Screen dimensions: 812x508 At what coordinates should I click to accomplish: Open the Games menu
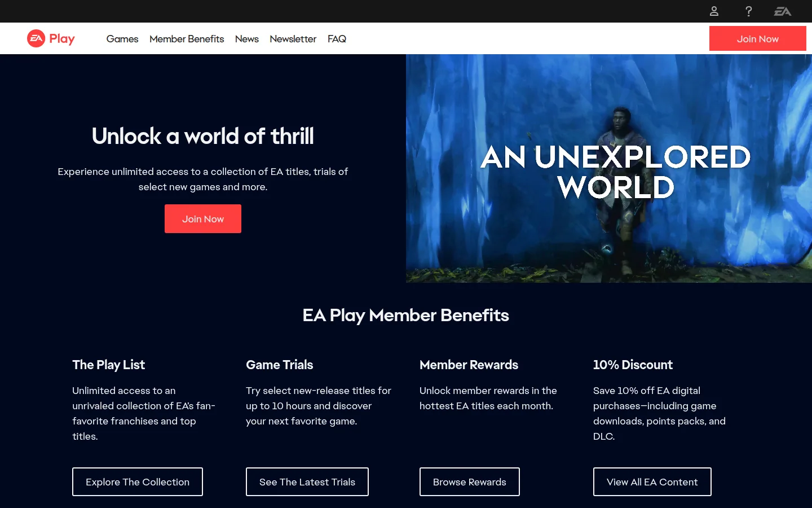coord(122,39)
